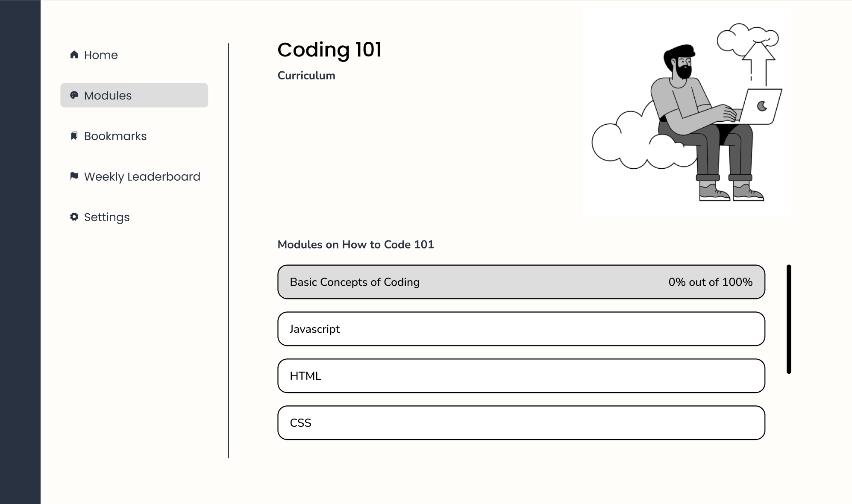
Task: Click the Modules palette icon
Action: tap(74, 95)
